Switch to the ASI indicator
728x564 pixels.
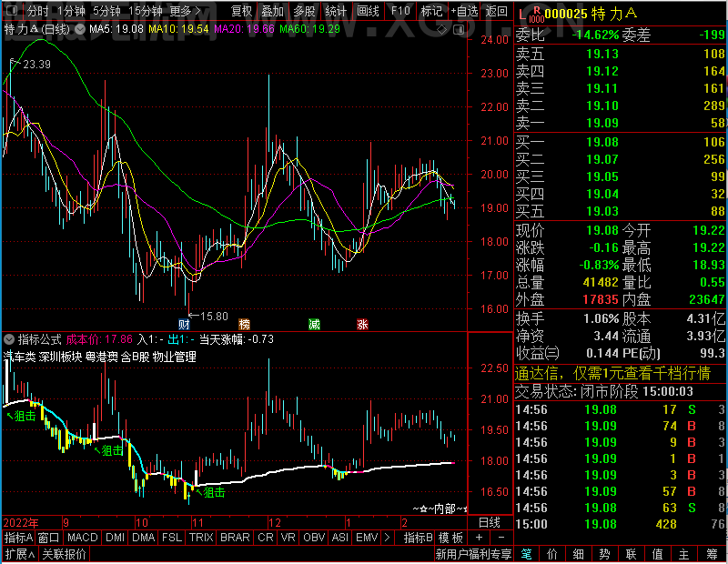pyautogui.click(x=339, y=538)
